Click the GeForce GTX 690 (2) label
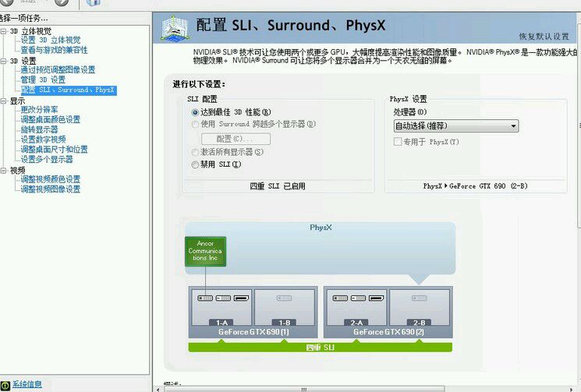Viewport: 581px width, 392px height. (388, 332)
